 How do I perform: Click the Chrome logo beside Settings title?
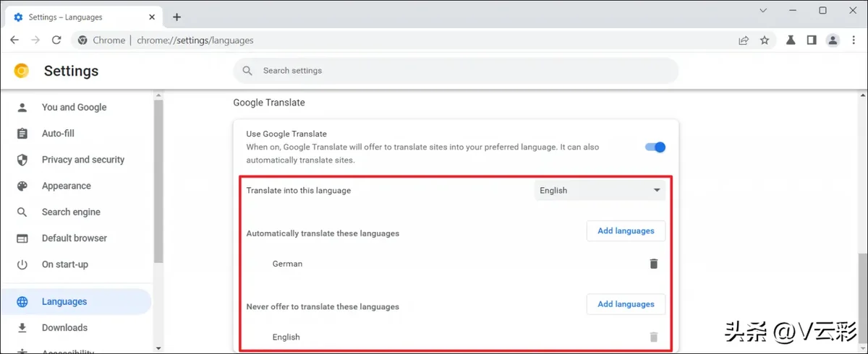pyautogui.click(x=22, y=71)
